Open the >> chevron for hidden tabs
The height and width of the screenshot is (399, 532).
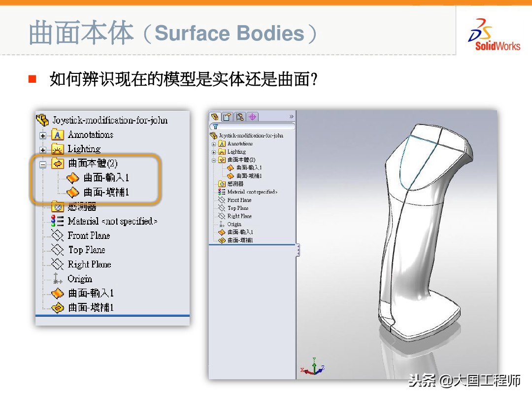(291, 116)
